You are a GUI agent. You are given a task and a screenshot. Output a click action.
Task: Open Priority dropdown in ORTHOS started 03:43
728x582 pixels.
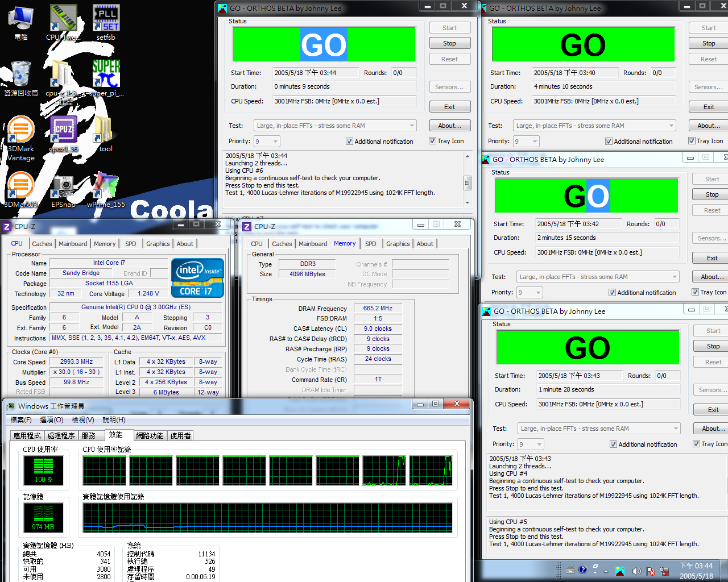coord(531,444)
